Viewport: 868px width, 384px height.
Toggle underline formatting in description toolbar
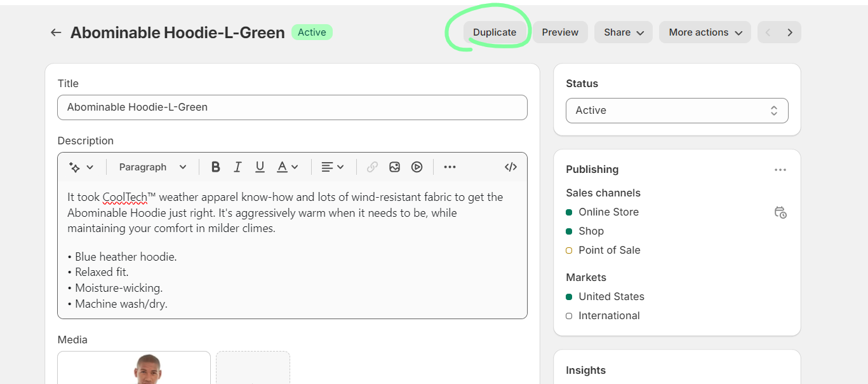(x=260, y=167)
